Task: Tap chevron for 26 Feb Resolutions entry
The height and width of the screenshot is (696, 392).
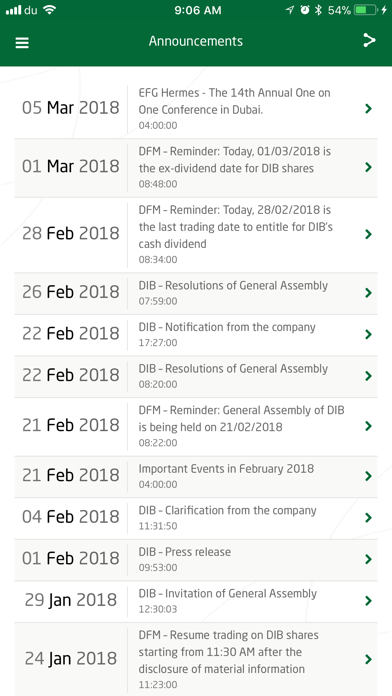Action: coord(368,293)
